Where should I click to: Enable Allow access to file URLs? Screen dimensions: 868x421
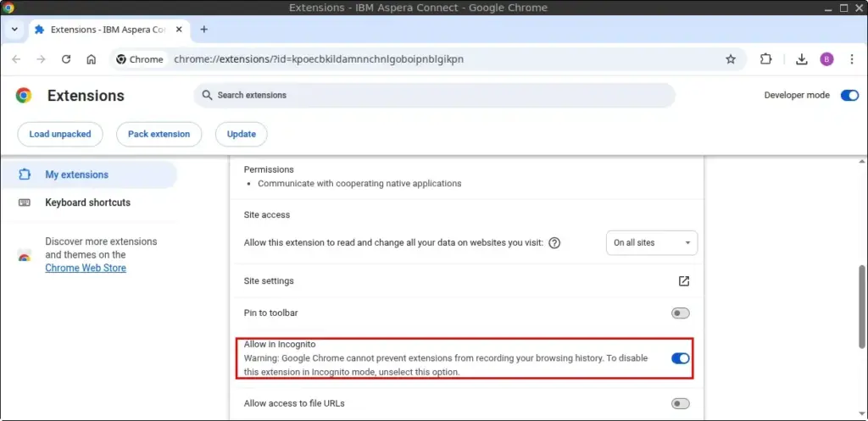[x=681, y=404]
